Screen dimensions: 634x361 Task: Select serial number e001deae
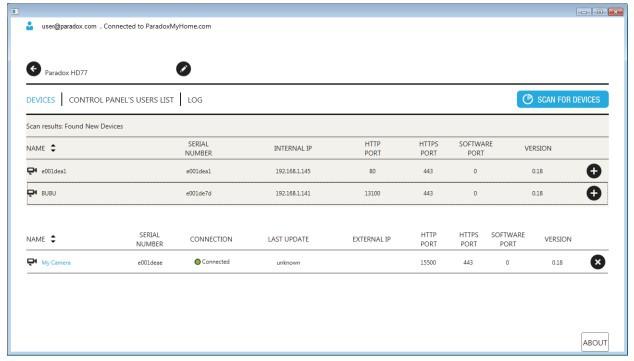click(x=150, y=262)
